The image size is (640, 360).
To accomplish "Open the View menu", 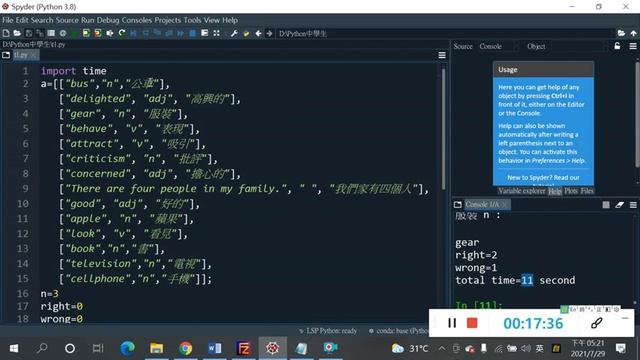I will [211, 20].
